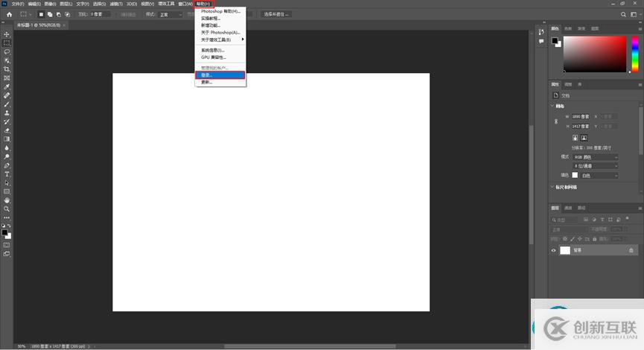Expand the 标尺和网格 section
This screenshot has width=644, height=350.
pyautogui.click(x=552, y=187)
